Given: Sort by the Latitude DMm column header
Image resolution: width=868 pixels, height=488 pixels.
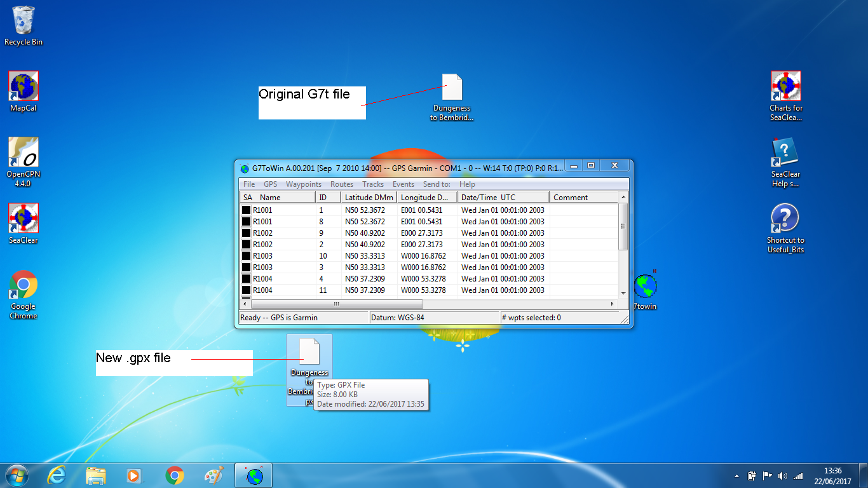Looking at the screenshot, I should (369, 198).
